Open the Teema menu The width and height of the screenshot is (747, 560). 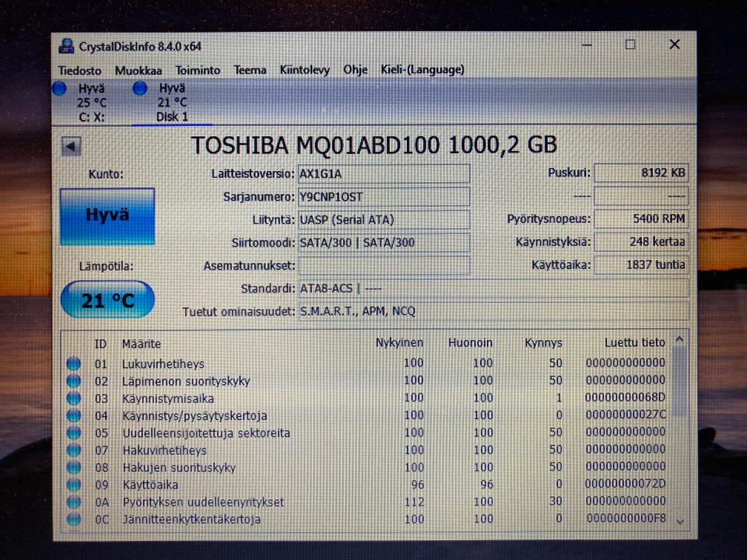[x=250, y=70]
